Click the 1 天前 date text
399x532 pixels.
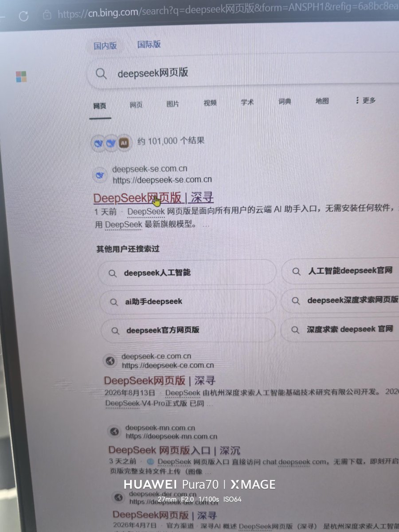pyautogui.click(x=106, y=212)
